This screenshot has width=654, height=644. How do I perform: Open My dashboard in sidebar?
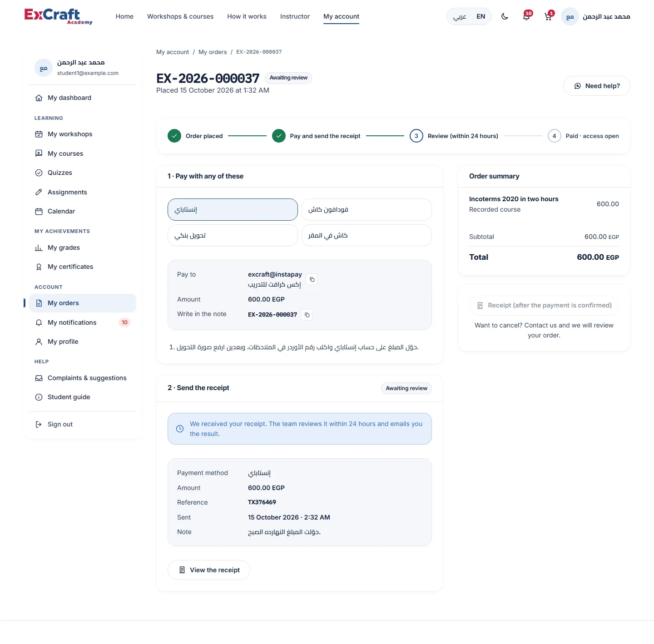tap(83, 98)
